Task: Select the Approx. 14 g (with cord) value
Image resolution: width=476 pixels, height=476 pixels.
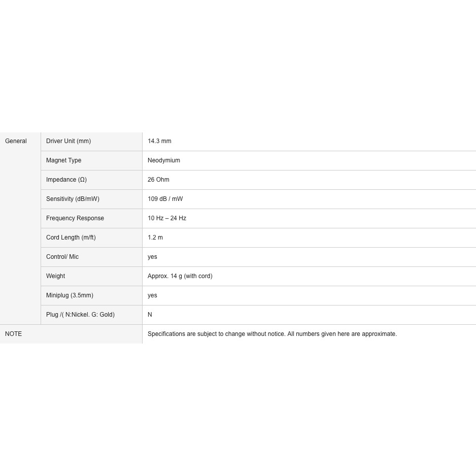Action: 180,276
